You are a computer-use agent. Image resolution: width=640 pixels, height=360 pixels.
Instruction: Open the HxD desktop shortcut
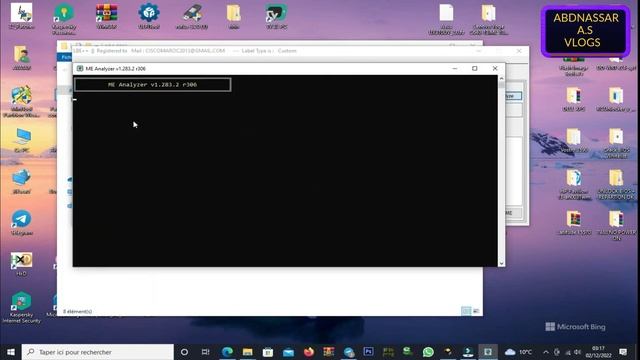pyautogui.click(x=22, y=264)
